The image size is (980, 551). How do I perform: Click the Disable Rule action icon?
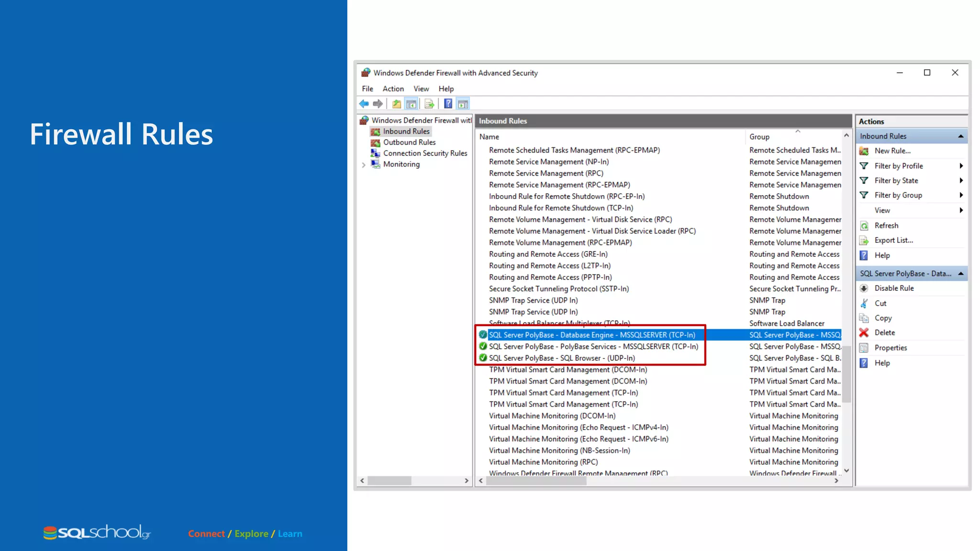(864, 288)
